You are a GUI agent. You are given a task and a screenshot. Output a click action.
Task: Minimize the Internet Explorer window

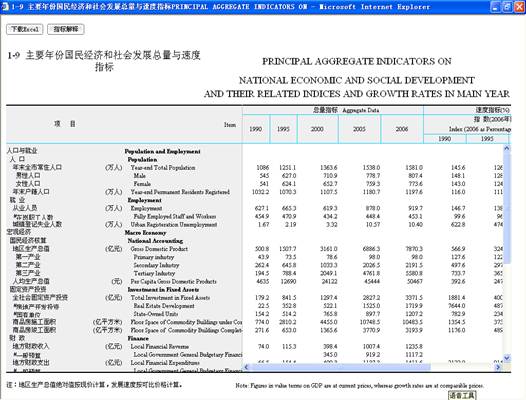[496, 7]
